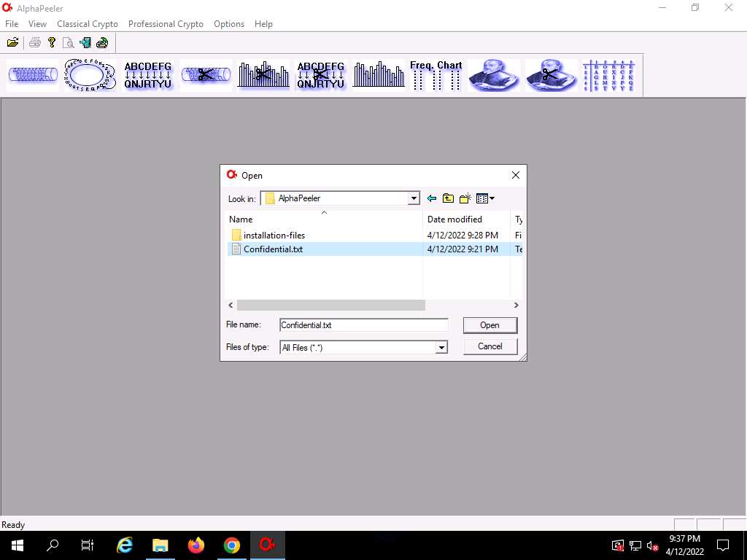Screen dimensions: 747x560
Task: Select the installation-files folder
Action: [274, 236]
